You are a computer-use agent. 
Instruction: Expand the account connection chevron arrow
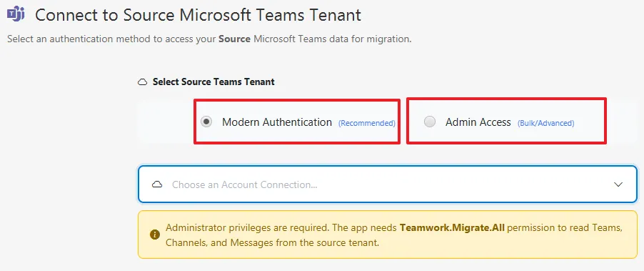[x=618, y=184]
